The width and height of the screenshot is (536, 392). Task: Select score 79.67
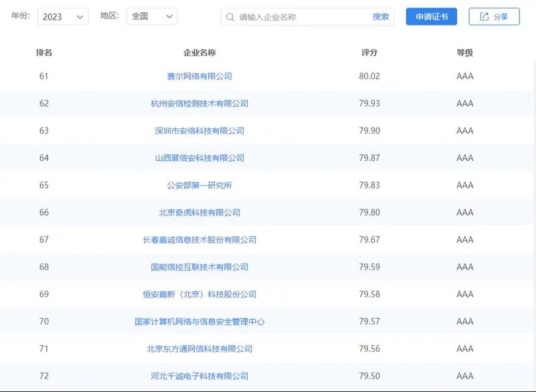[369, 240]
